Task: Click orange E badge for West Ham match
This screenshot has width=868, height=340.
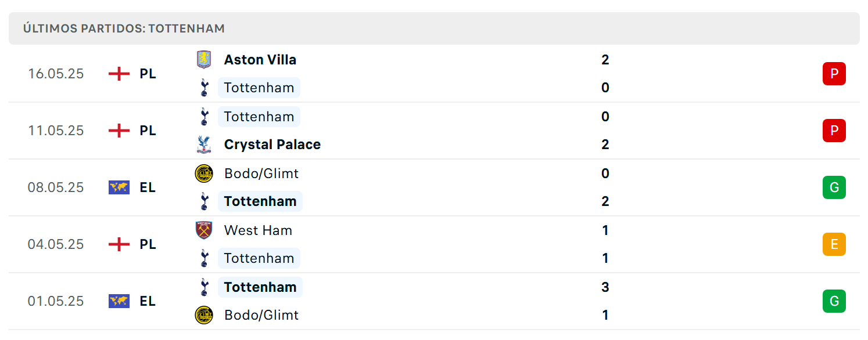Action: pos(834,244)
